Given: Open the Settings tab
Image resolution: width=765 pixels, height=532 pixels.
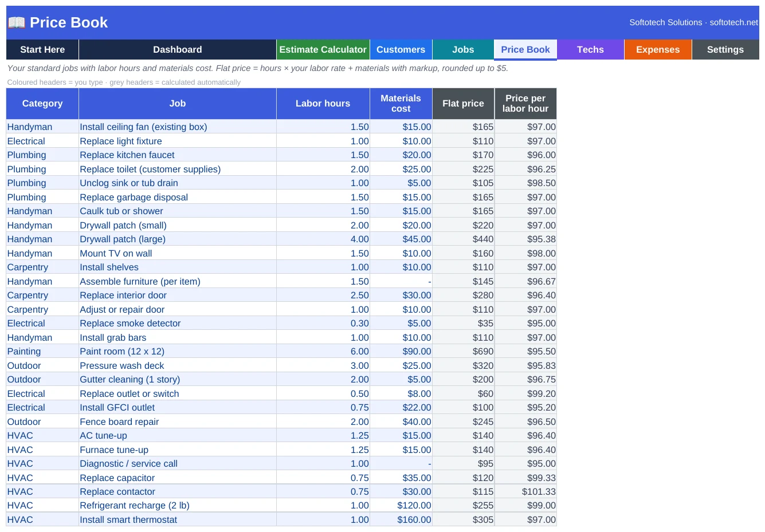Looking at the screenshot, I should [725, 50].
